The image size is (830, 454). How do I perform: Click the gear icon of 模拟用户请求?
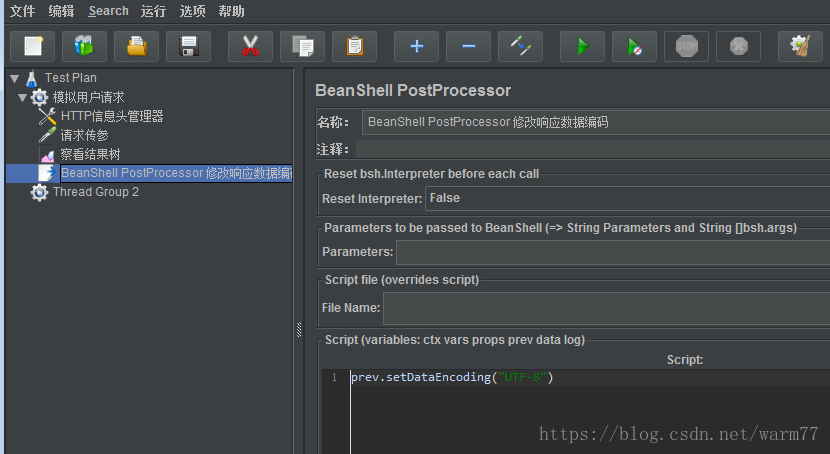39,97
